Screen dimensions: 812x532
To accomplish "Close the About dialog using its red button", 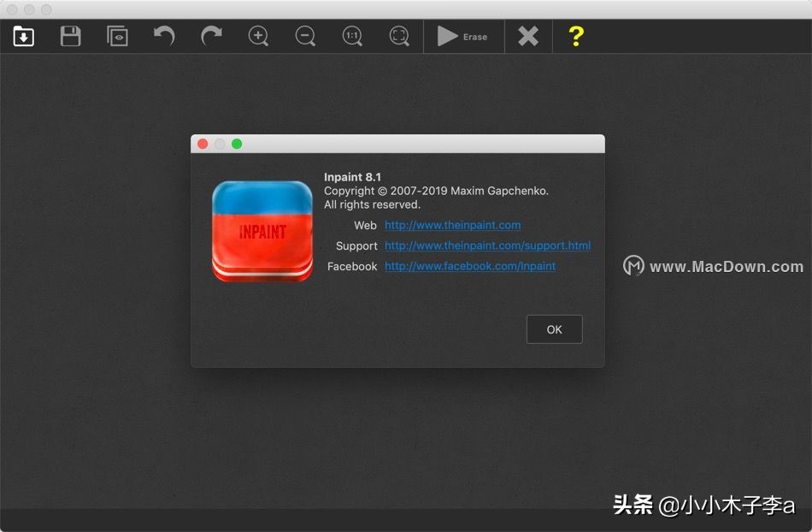I will point(203,144).
